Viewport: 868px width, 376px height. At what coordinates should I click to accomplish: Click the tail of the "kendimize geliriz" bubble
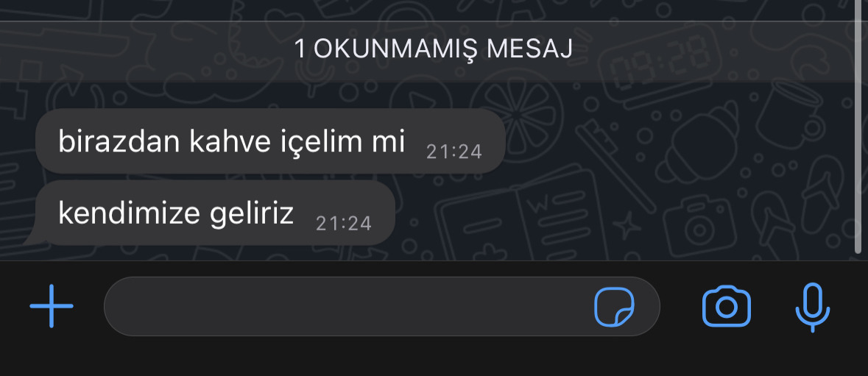click(30, 237)
